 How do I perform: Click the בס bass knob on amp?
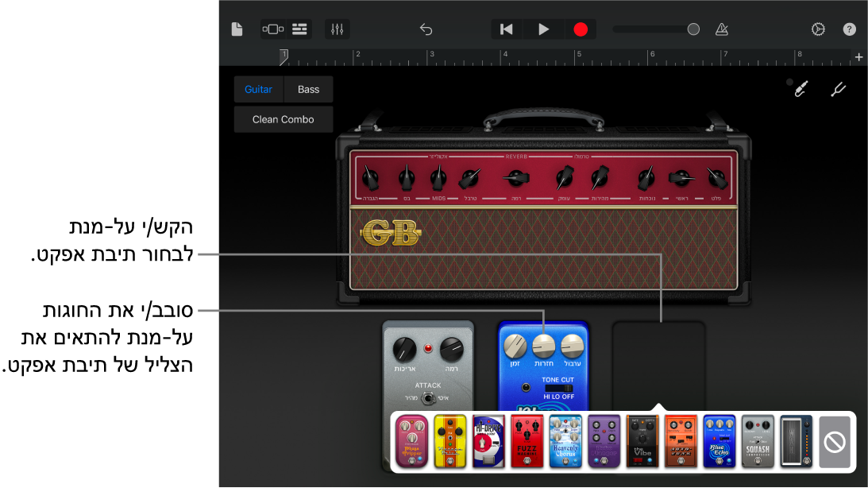click(407, 178)
